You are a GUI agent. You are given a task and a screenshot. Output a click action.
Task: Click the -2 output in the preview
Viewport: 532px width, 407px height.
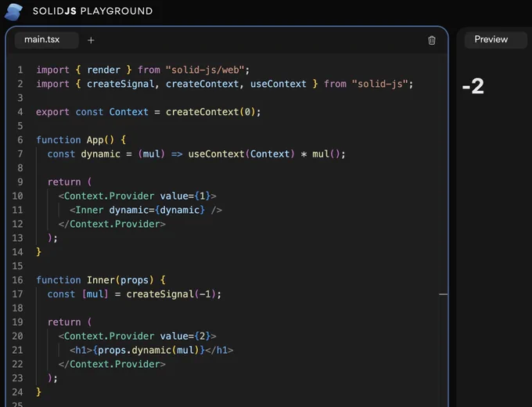(x=473, y=86)
